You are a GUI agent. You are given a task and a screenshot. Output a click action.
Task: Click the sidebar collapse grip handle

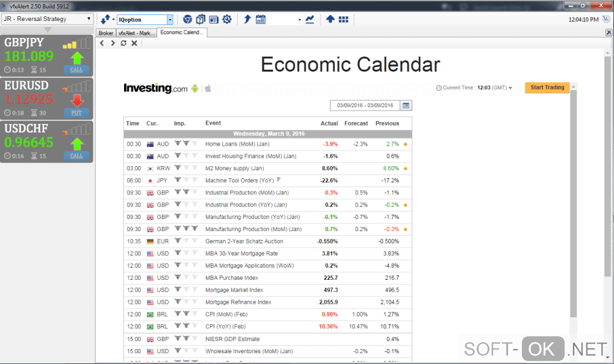point(48,29)
